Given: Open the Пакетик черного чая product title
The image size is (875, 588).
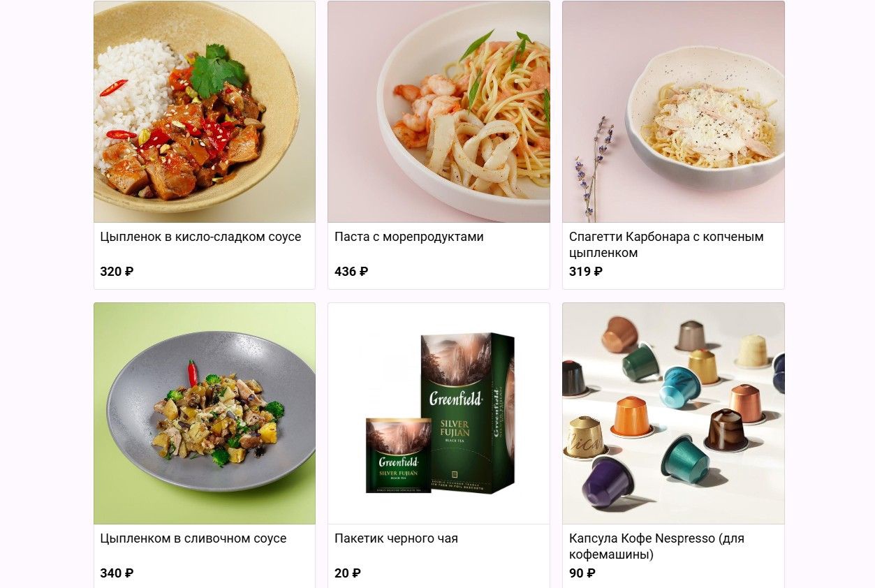Looking at the screenshot, I should pyautogui.click(x=396, y=538).
